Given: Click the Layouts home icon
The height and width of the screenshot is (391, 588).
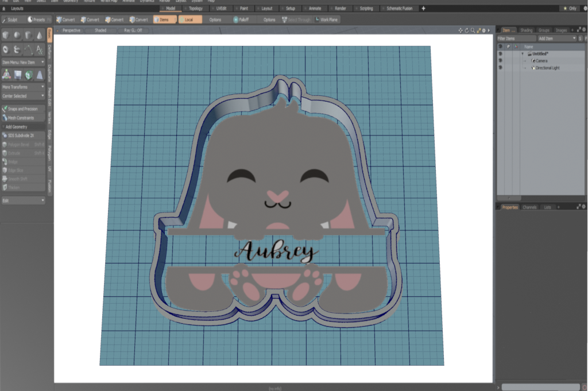Looking at the screenshot, I should tap(4, 8).
